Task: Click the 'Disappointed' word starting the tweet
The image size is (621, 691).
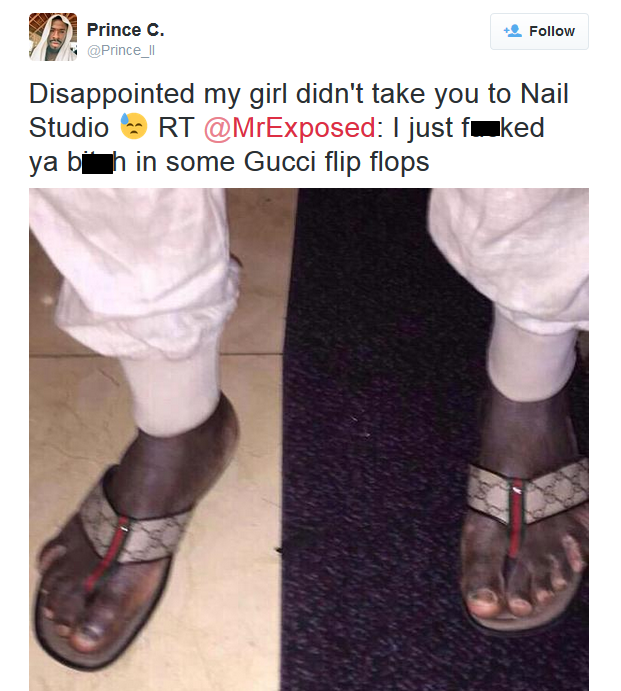Action: [112, 95]
